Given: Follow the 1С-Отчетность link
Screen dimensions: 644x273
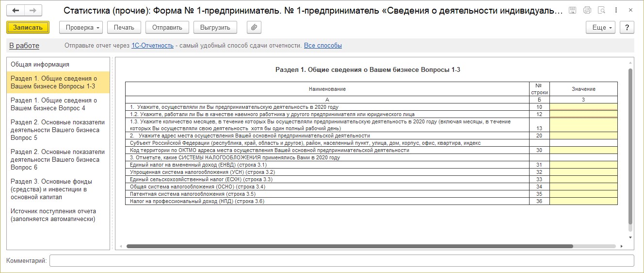Looking at the screenshot, I should pos(152,46).
